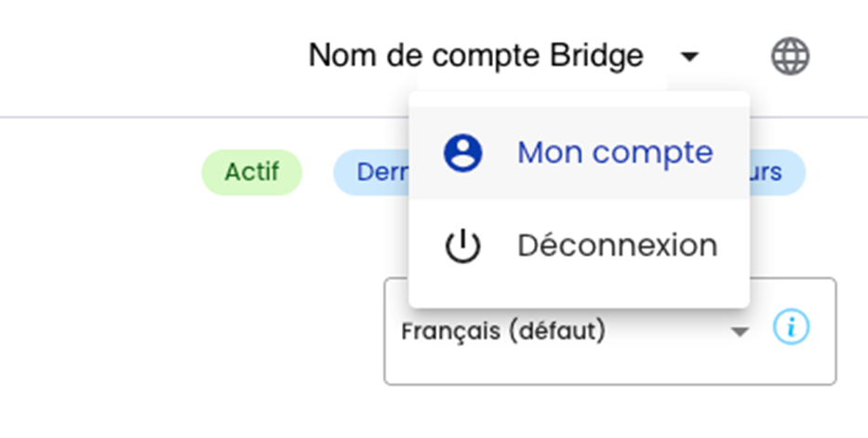Choose Déconnexion in the account menu
The image size is (868, 438).
[579, 246]
